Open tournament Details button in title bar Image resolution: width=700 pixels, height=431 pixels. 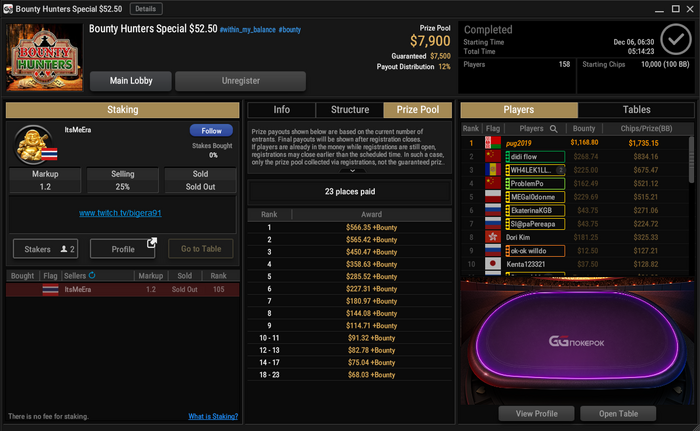(146, 8)
